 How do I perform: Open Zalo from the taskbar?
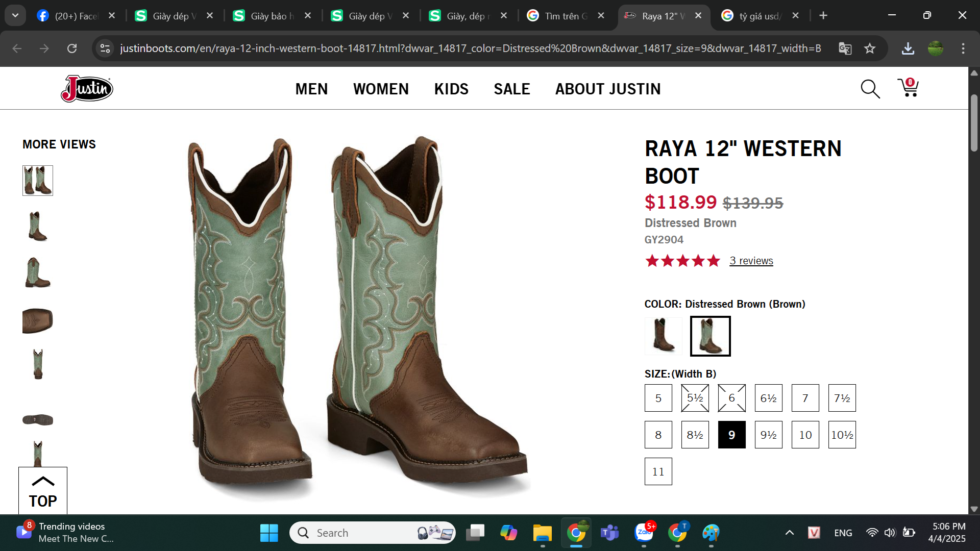[644, 533]
